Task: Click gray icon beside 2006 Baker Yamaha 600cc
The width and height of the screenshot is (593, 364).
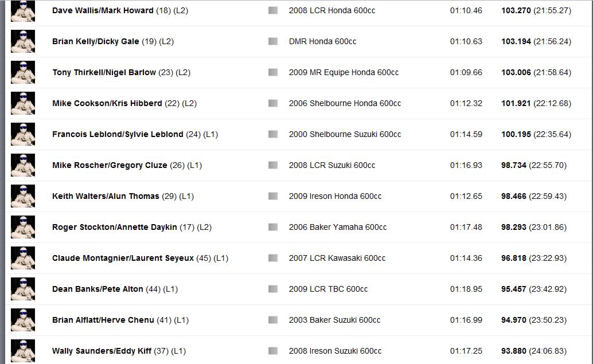Action: 273,227
